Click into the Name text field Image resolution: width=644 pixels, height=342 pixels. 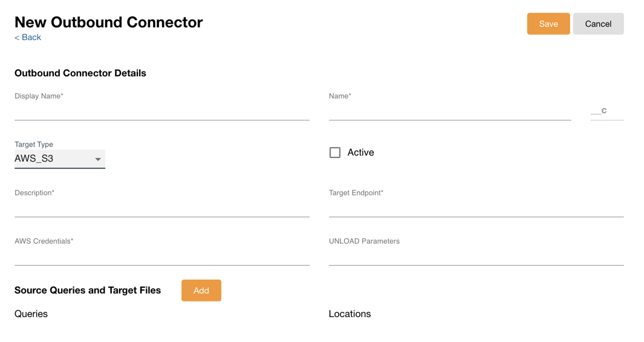pyautogui.click(x=449, y=112)
